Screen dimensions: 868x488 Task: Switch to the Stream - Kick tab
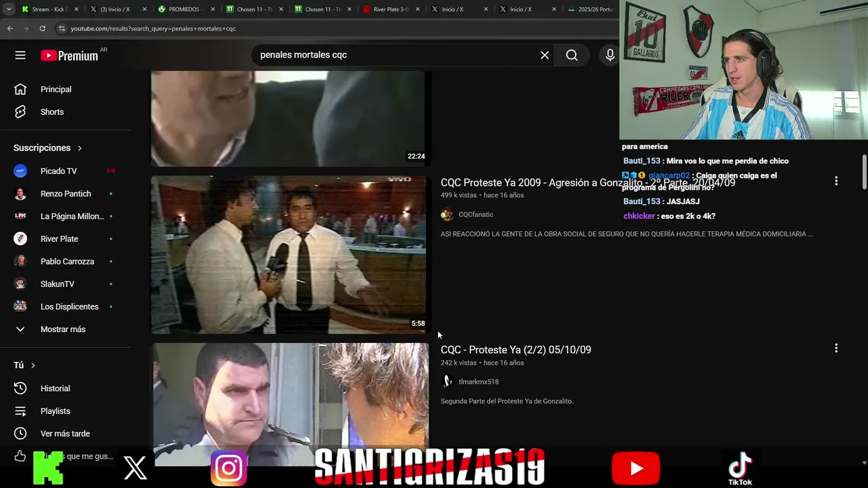[x=50, y=9]
